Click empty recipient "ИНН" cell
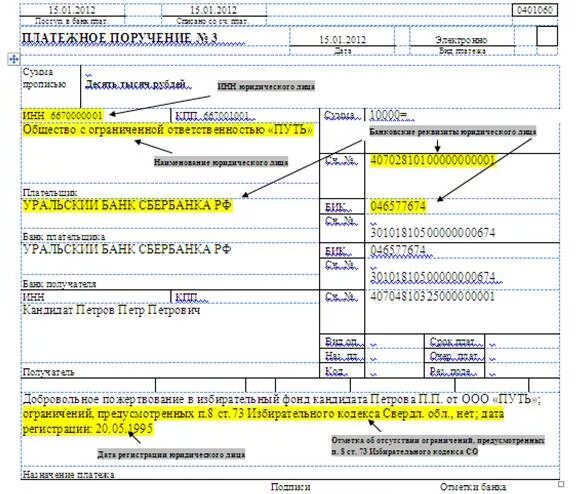This screenshot has height=494, width=577. pos(96,297)
